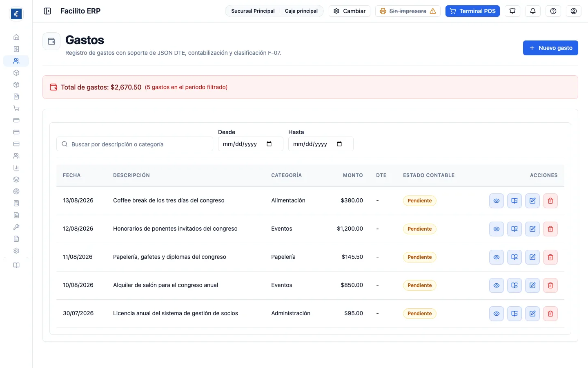Open the user profile icon
Screen dimensions: 588x368
click(574, 11)
